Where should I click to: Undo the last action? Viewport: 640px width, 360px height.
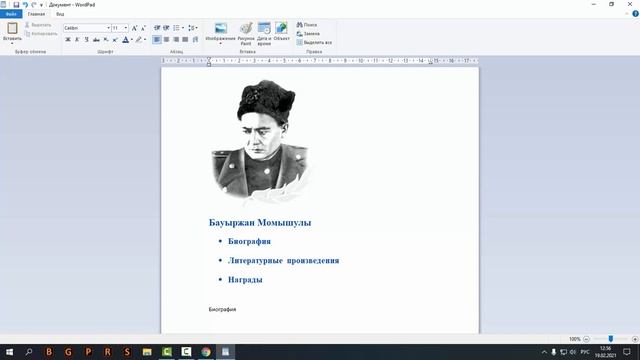click(25, 5)
